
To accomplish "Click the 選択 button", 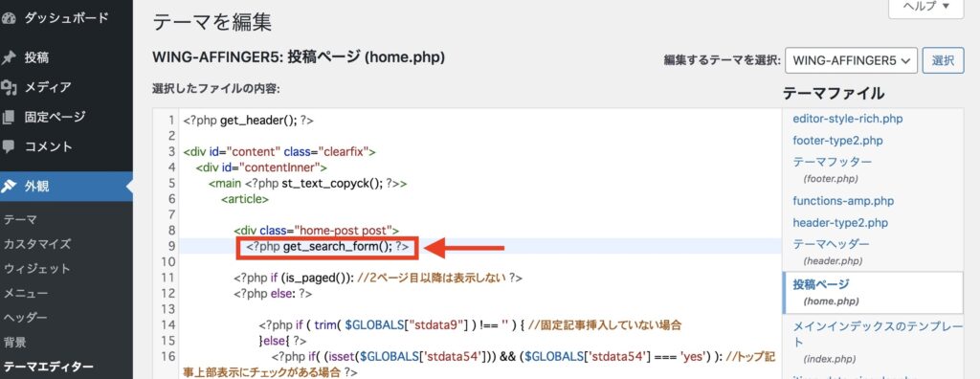I will (943, 60).
